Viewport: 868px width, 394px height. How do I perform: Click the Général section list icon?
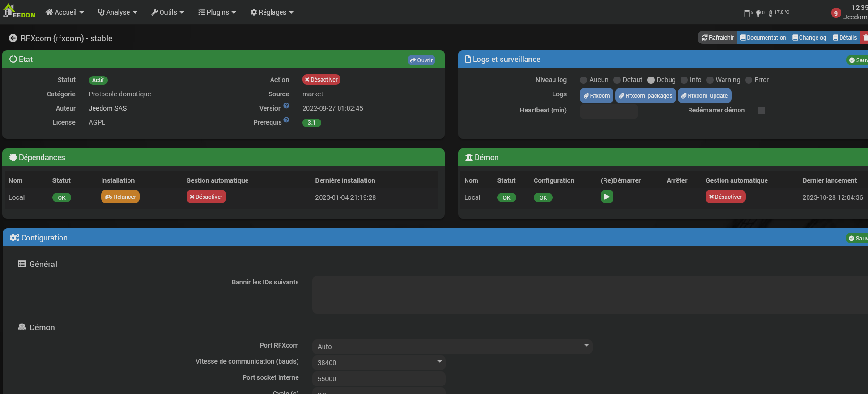[x=22, y=264]
